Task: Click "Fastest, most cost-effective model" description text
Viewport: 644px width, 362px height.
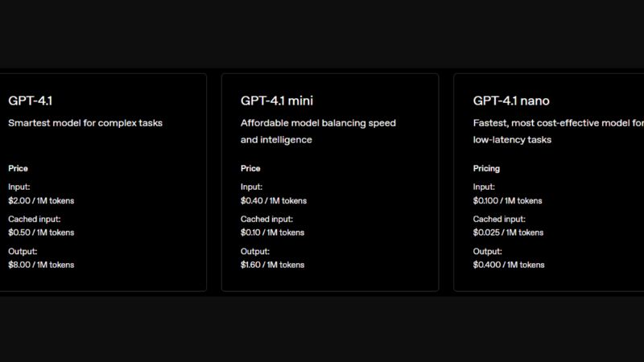Action: (x=557, y=123)
